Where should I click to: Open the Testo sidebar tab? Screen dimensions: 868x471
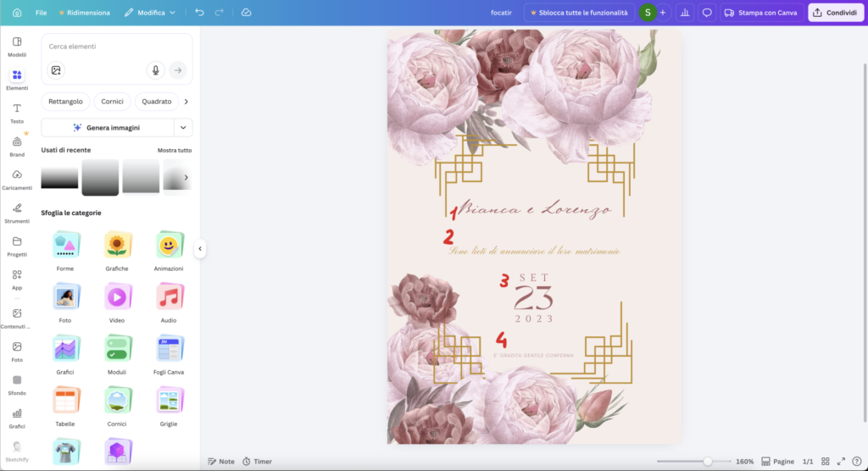click(17, 113)
